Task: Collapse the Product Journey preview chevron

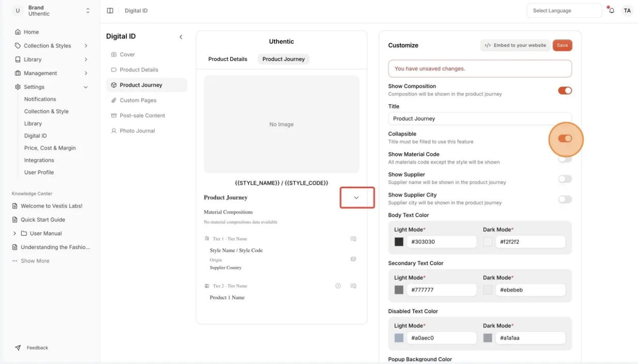Action: (356, 198)
